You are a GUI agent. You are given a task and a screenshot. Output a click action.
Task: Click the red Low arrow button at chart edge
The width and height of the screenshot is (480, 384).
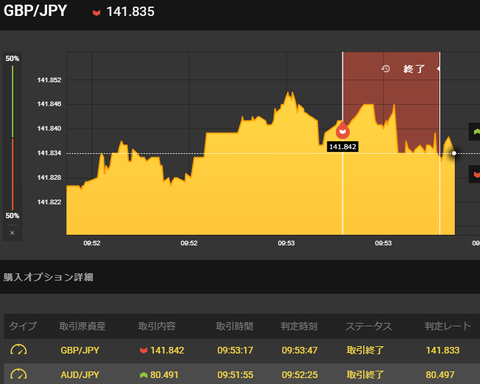475,174
